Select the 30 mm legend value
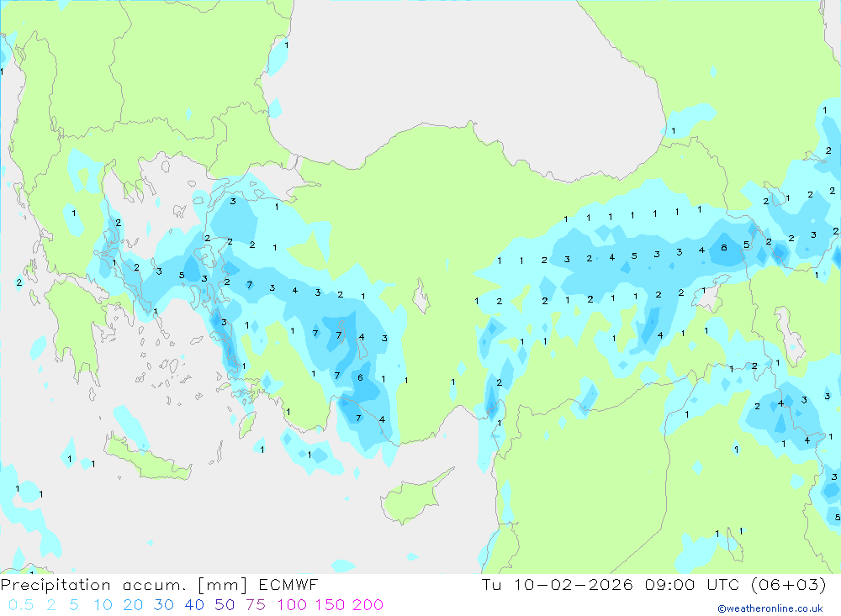 164,605
